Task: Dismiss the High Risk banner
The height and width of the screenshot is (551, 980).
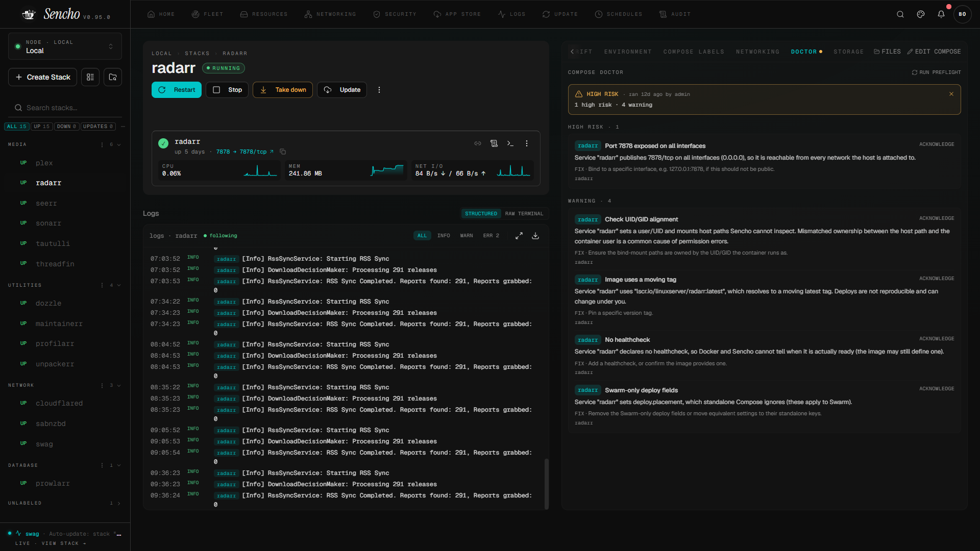Action: click(x=951, y=94)
